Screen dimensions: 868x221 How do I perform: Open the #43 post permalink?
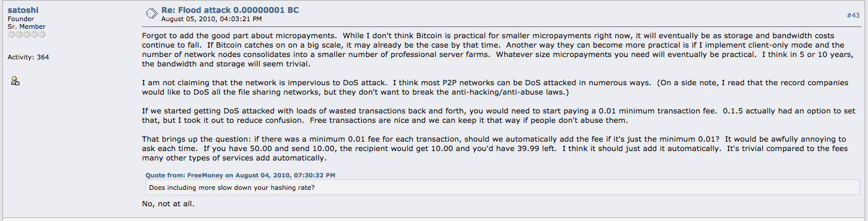point(853,15)
